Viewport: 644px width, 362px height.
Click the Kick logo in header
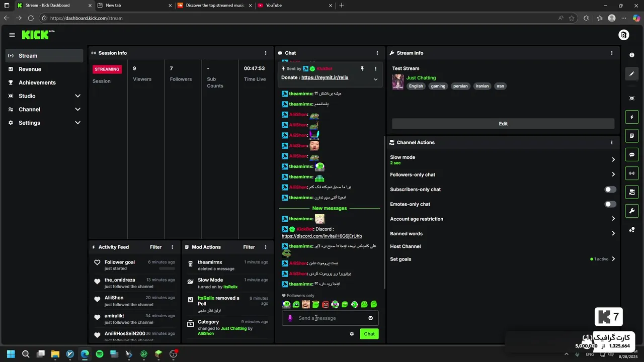coord(38,35)
